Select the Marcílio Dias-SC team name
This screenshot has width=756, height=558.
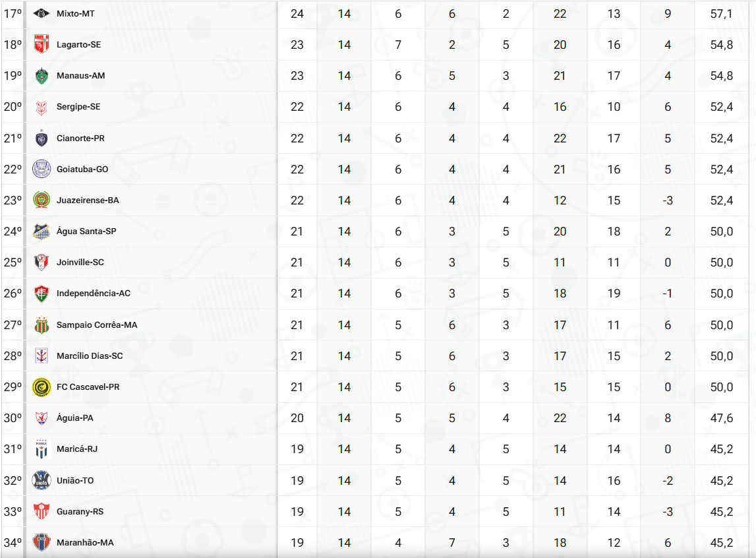[x=90, y=356]
